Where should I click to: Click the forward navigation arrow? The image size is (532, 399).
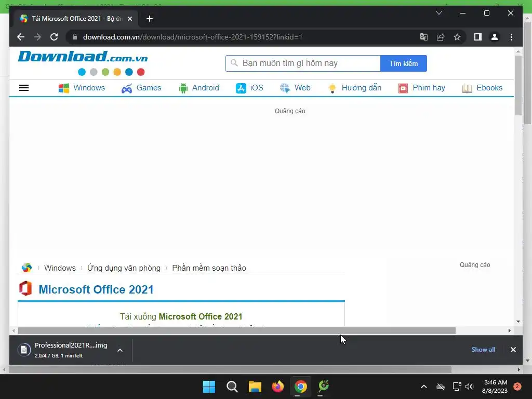[x=37, y=37]
